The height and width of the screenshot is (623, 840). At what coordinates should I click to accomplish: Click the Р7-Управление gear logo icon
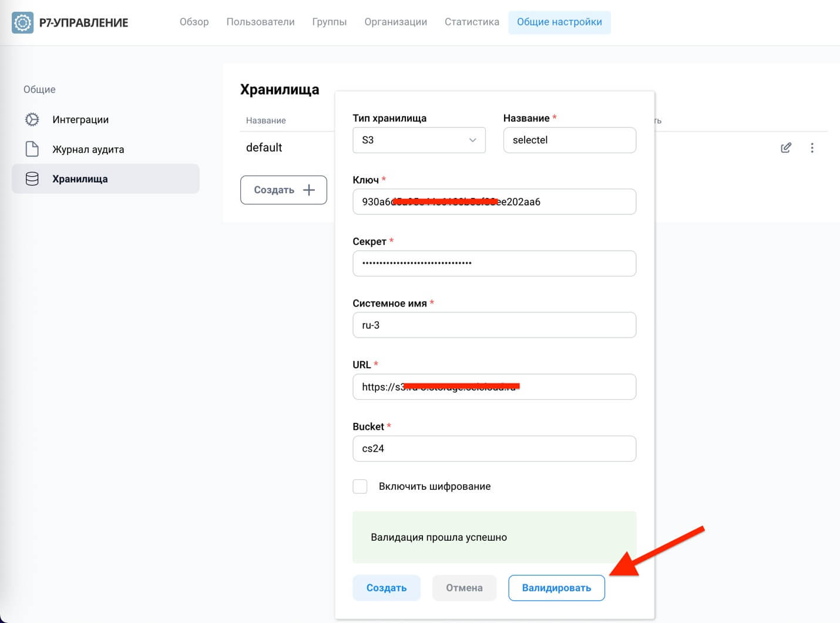point(22,22)
